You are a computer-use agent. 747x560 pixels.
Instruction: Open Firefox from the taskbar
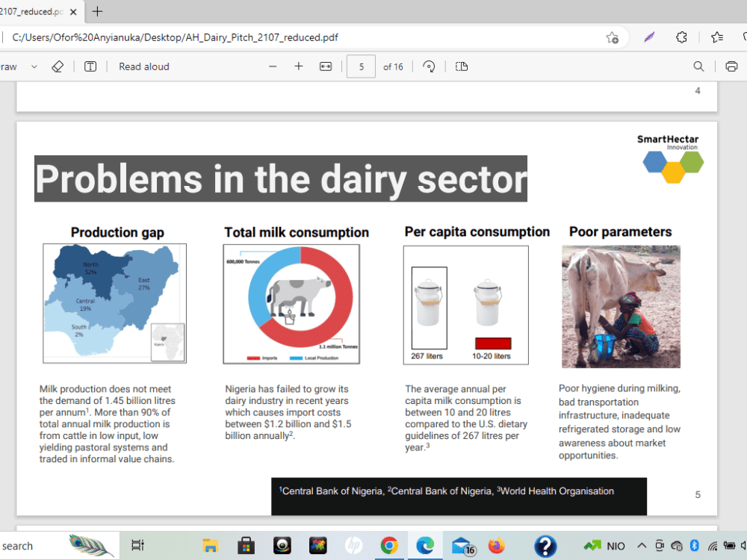pos(497,546)
